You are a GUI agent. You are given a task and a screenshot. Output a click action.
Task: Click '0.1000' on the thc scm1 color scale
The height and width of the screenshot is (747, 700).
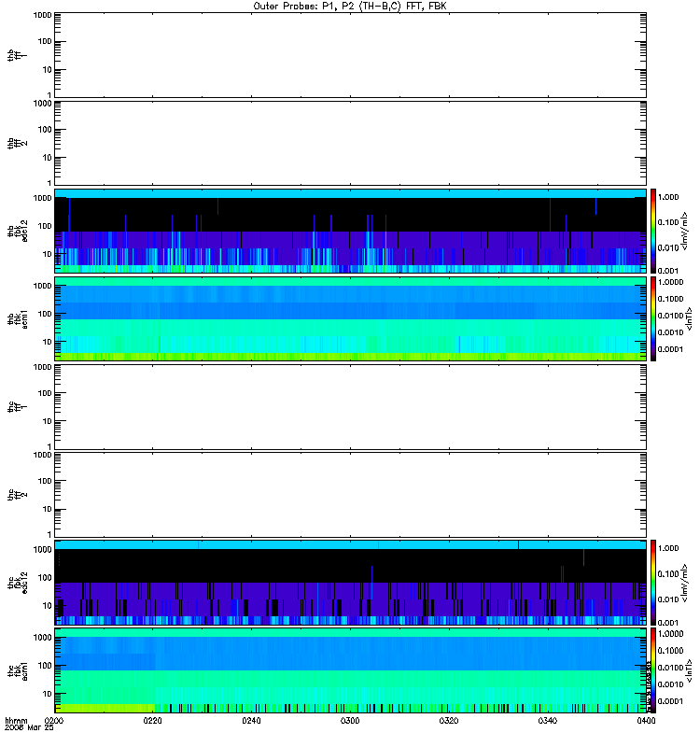(x=670, y=651)
